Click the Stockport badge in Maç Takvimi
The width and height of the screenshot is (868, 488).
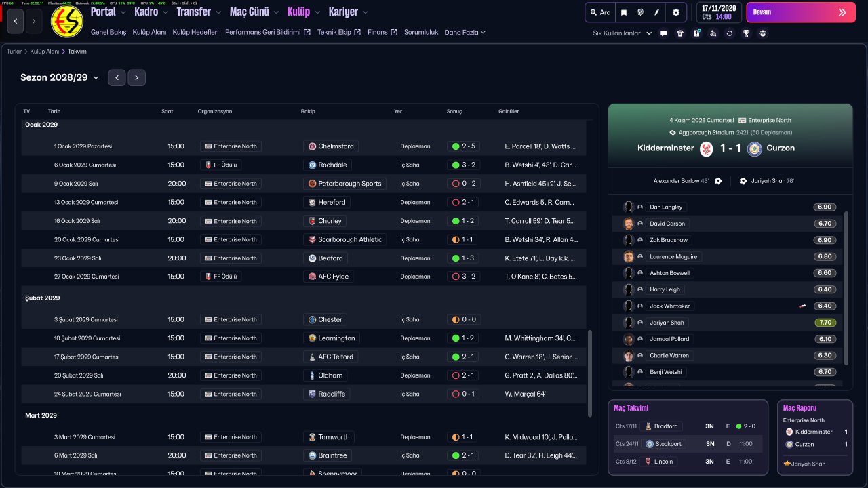coord(650,444)
